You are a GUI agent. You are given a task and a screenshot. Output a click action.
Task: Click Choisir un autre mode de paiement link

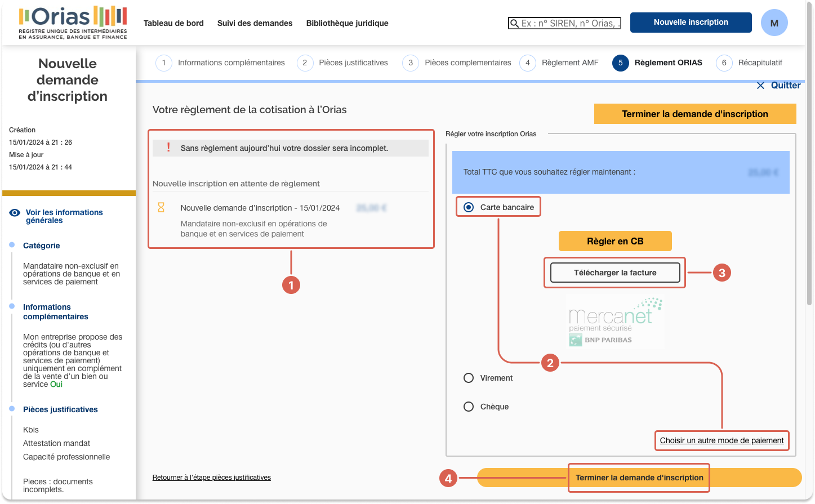click(722, 441)
